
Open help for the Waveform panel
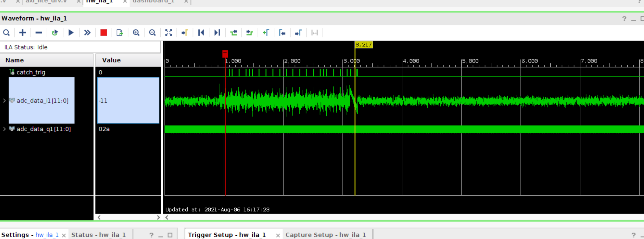click(x=624, y=19)
